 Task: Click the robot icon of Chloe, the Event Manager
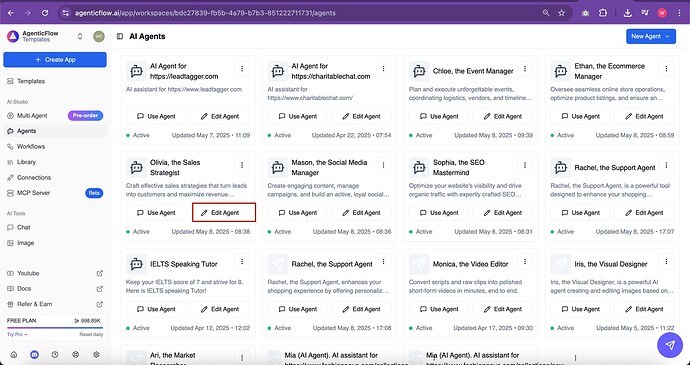[419, 71]
